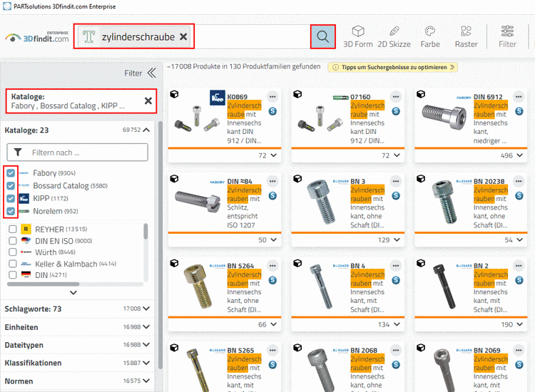Open more options for K0869 card
Screen dimensions: 535x392
(272, 97)
